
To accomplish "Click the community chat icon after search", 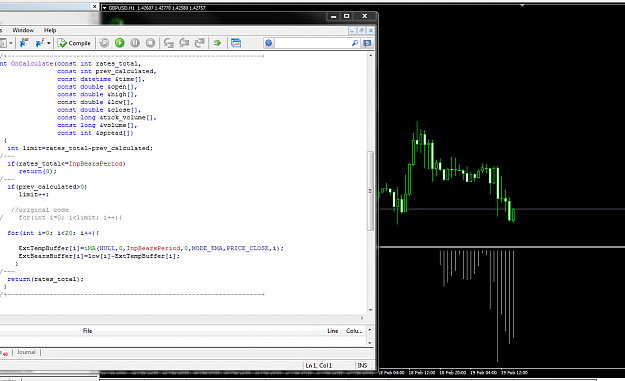I will [367, 43].
